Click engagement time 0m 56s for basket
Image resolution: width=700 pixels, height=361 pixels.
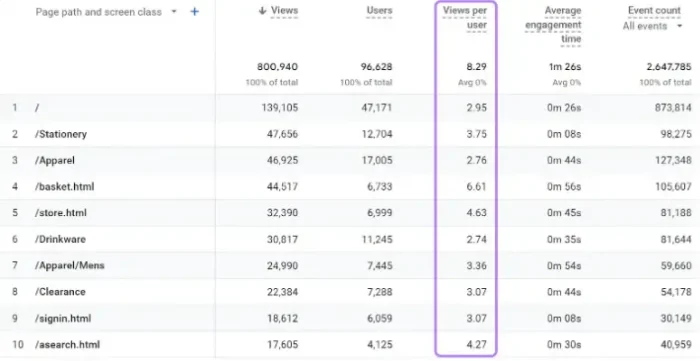(564, 187)
